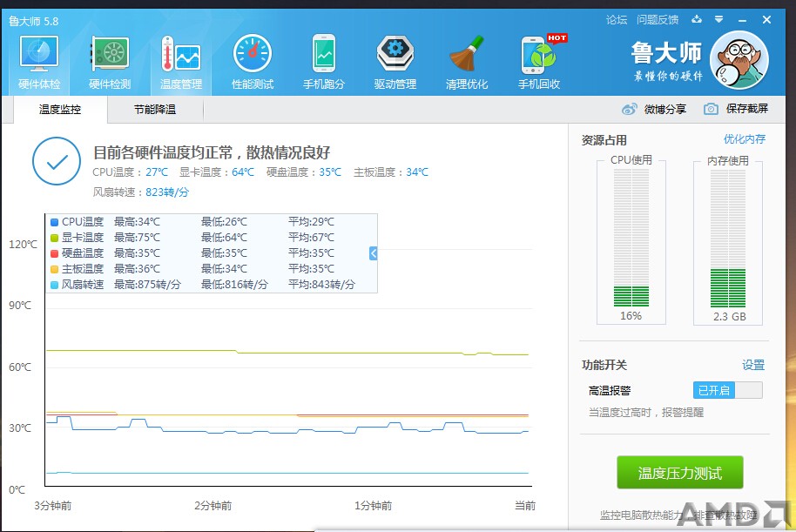Start the 温度压力测试 stress test
The image size is (796, 532).
pyautogui.click(x=680, y=473)
